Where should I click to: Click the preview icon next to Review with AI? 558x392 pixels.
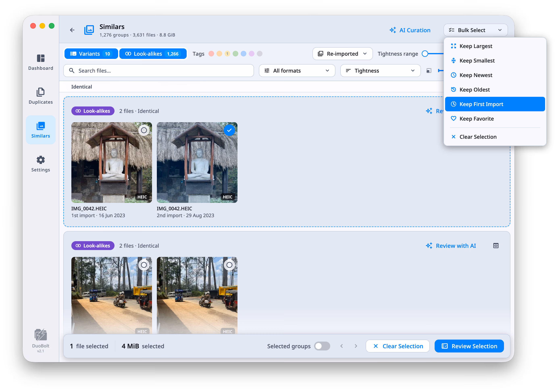pyautogui.click(x=496, y=246)
